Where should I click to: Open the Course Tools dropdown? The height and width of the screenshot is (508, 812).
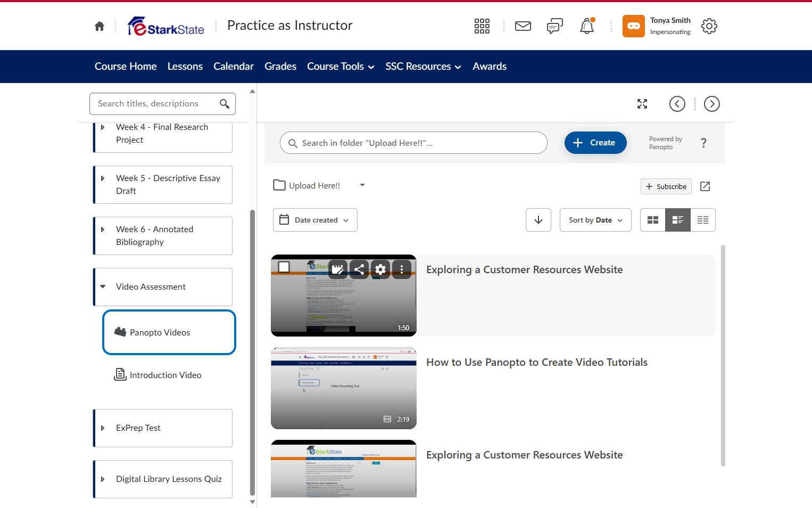pos(341,67)
